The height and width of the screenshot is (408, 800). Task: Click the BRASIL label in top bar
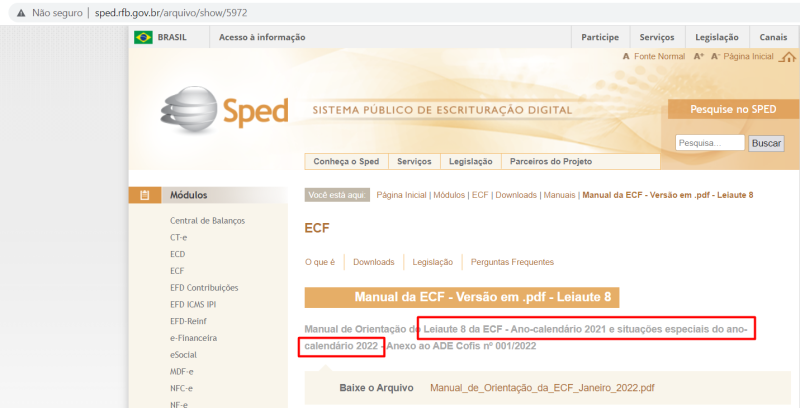[x=172, y=37]
